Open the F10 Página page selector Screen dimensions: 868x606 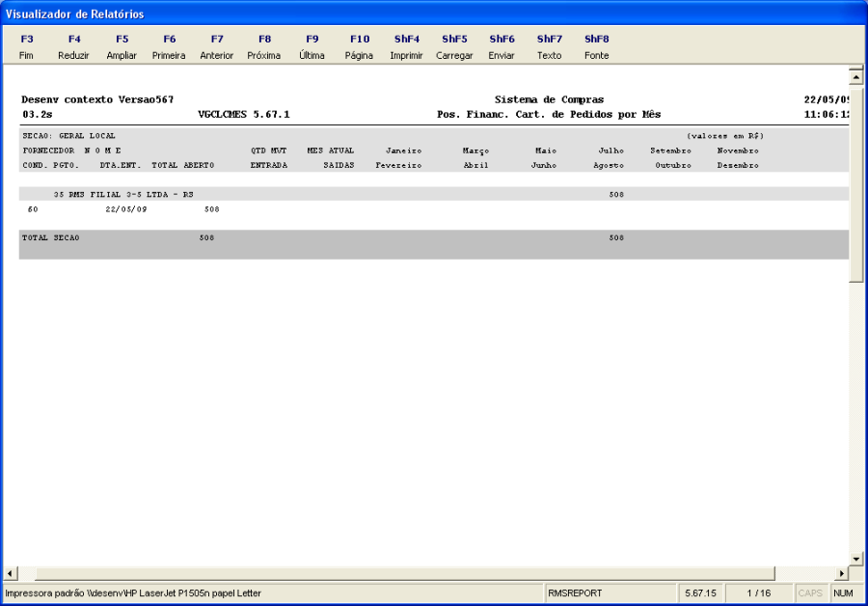point(360,47)
